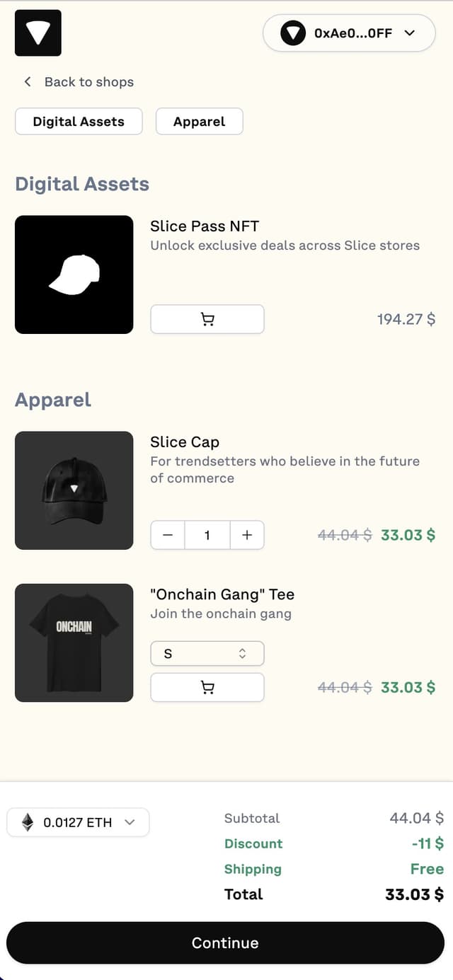Viewport: 453px width, 980px height.
Task: Click the wallet avatar icon in the account button
Action: coord(292,33)
